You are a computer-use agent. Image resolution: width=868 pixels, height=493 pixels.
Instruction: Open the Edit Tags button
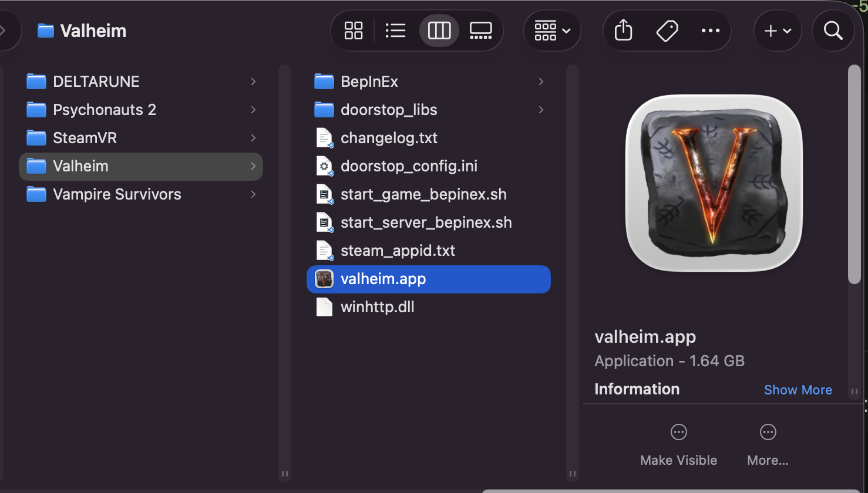[667, 31]
